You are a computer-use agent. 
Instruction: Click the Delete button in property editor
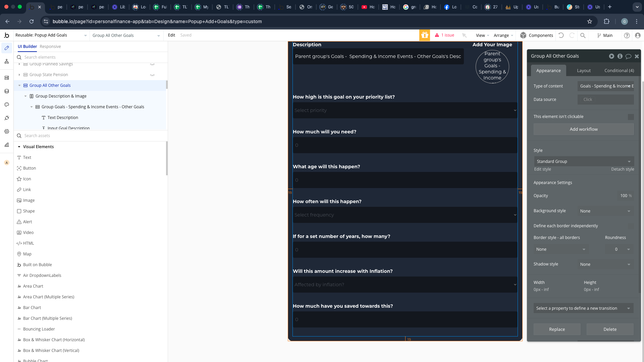tap(610, 329)
